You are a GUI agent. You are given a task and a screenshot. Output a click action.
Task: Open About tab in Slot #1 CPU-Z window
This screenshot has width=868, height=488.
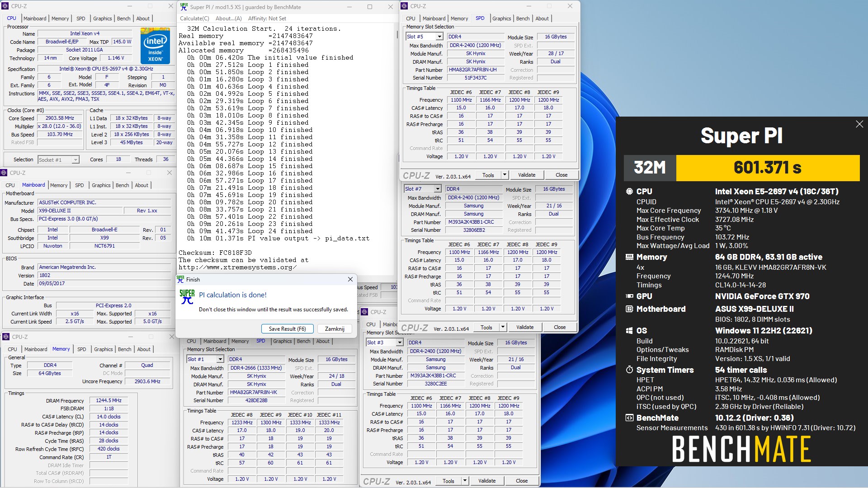pos(323,341)
